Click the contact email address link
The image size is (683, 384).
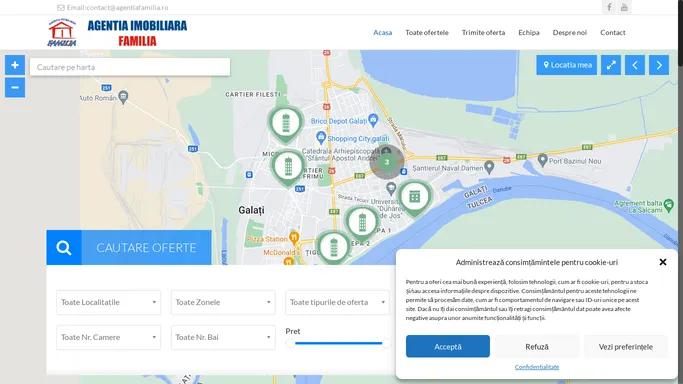tap(127, 7)
